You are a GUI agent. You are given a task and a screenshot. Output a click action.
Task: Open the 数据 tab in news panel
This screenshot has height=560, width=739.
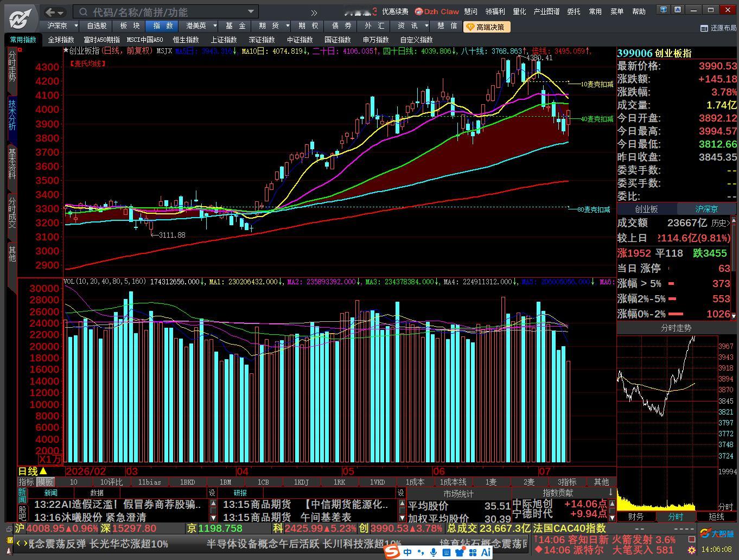tap(97, 493)
